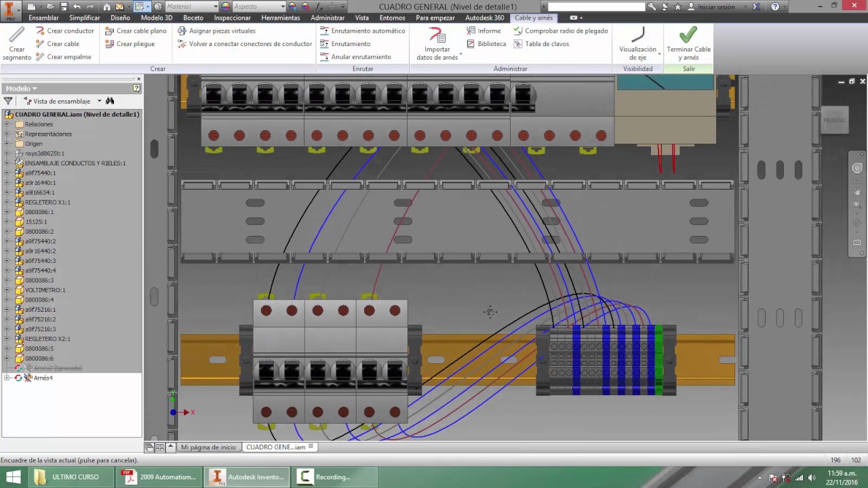Screen dimensions: 868x488
Task: Open the Visualización de eje dropdown
Action: coord(638,44)
